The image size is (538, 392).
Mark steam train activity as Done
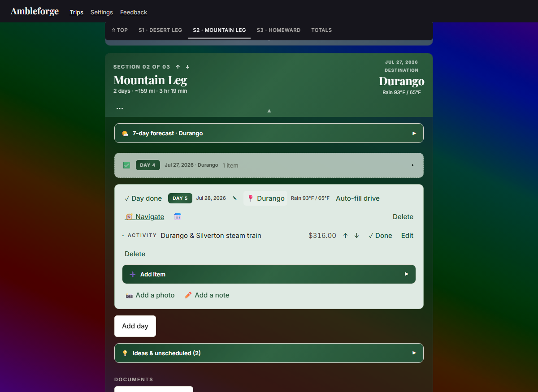pos(380,236)
